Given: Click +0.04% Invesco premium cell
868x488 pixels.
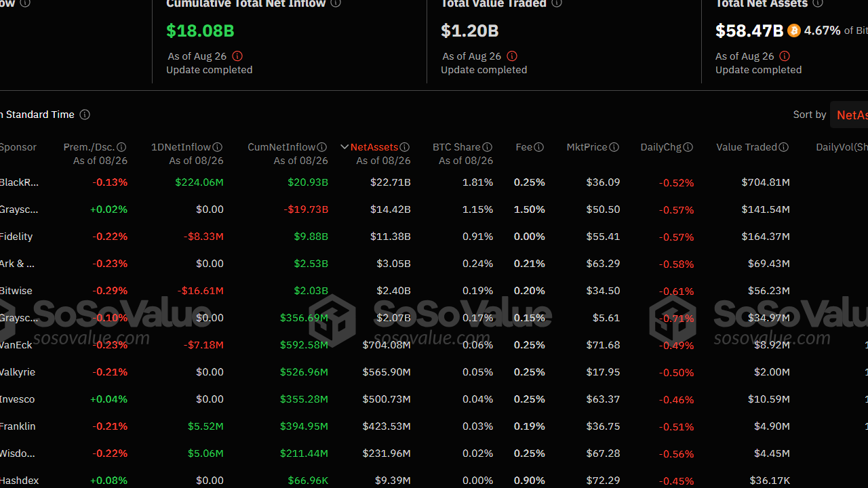Looking at the screenshot, I should click(x=108, y=399).
